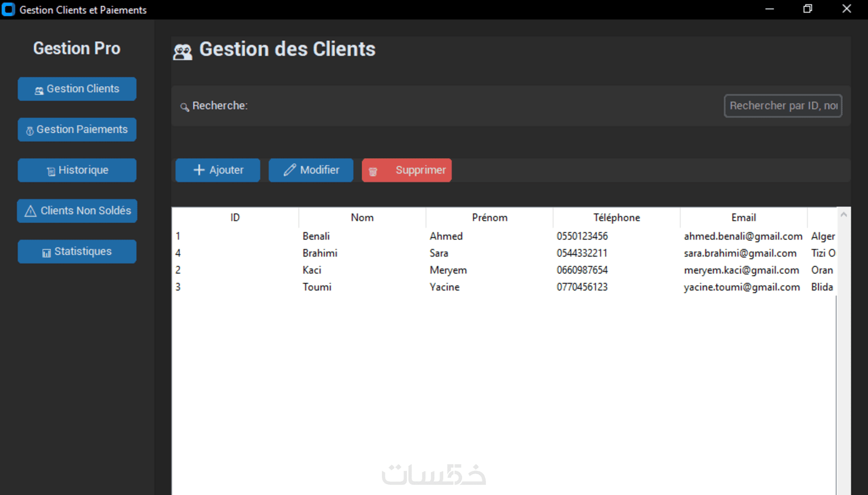Click the Ajouter client button
Screen dimensions: 868x495
point(218,170)
